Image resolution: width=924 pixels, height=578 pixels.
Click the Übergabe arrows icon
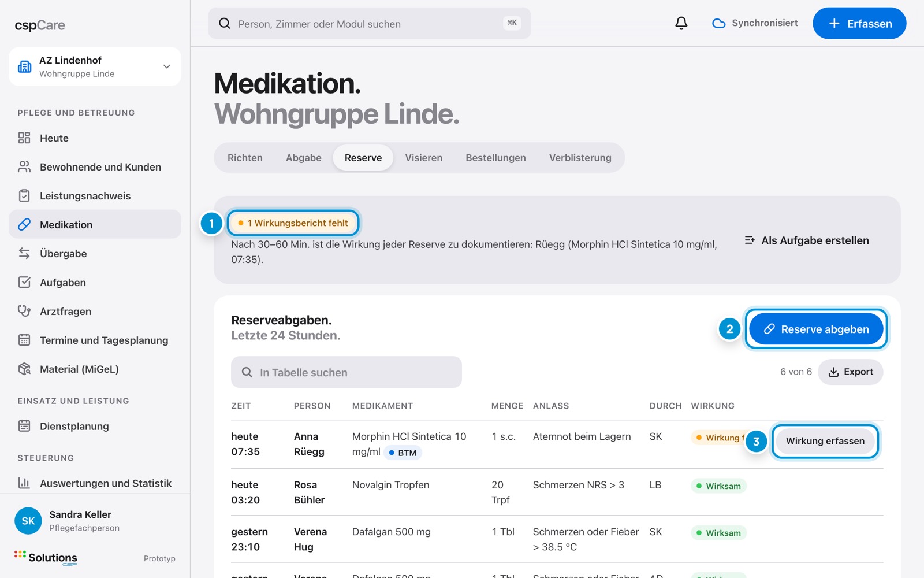click(x=24, y=253)
